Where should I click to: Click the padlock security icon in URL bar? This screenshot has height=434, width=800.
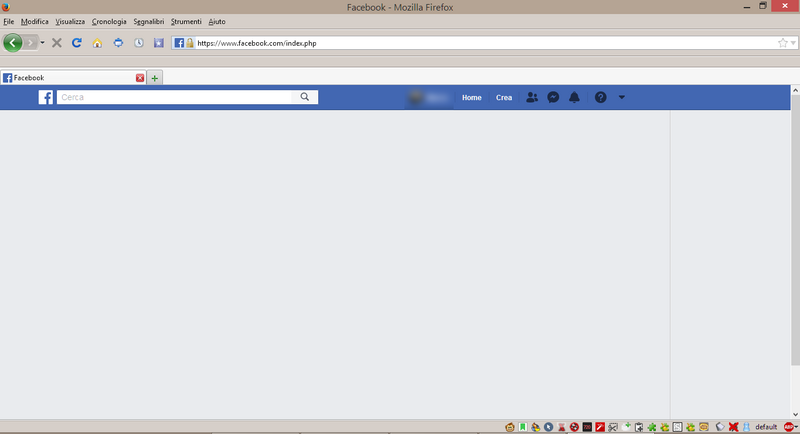[x=190, y=43]
